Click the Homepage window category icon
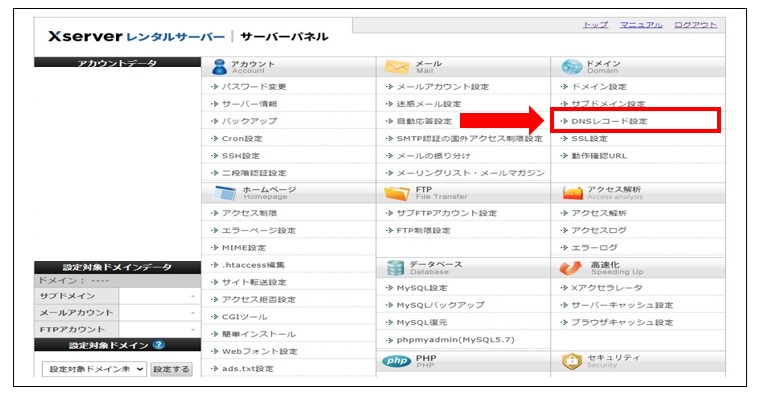 [x=225, y=193]
